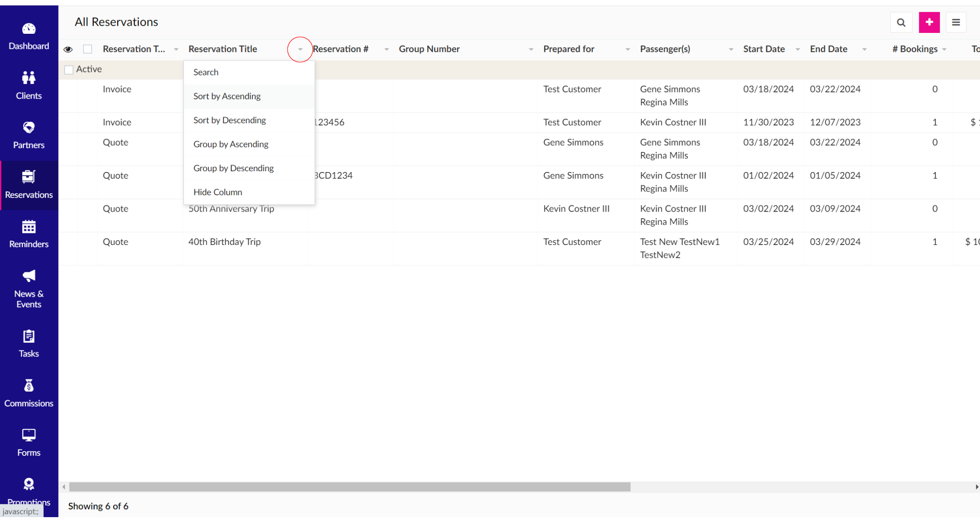Toggle the eye column visibility icon

tap(68, 49)
